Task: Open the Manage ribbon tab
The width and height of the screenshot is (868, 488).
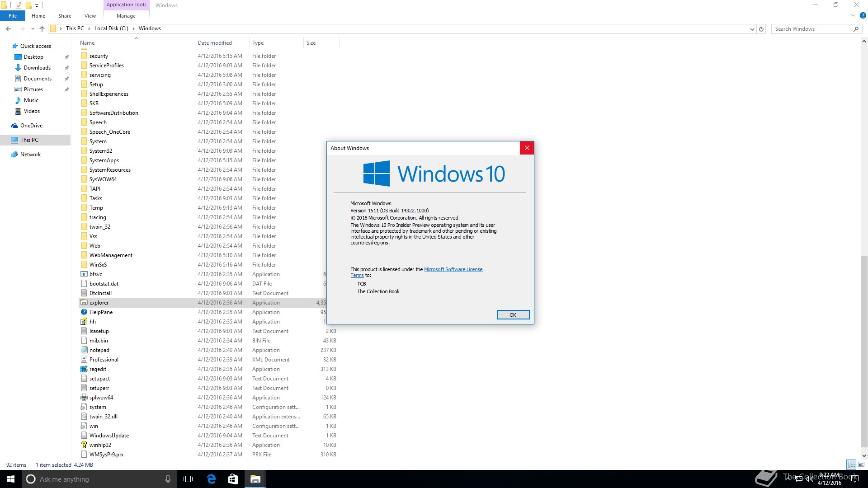Action: point(126,16)
